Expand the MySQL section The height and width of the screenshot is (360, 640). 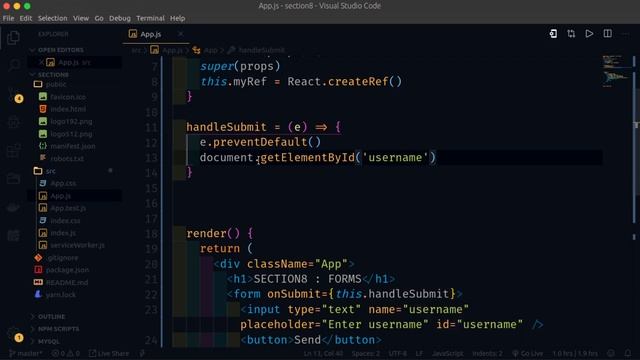[x=45, y=341]
